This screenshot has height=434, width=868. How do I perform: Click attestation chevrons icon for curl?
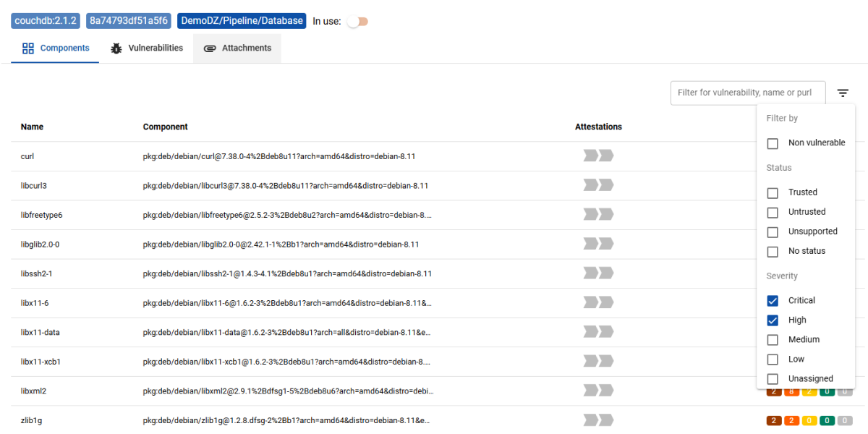[598, 156]
